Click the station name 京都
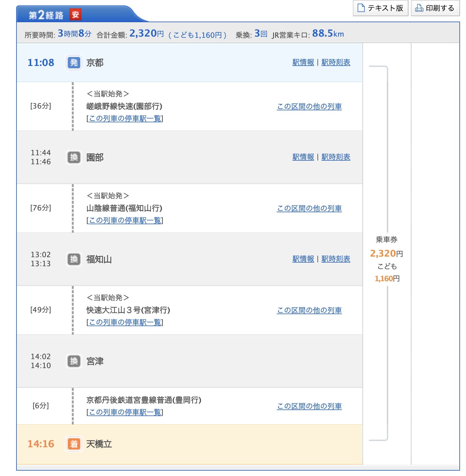 (95, 63)
